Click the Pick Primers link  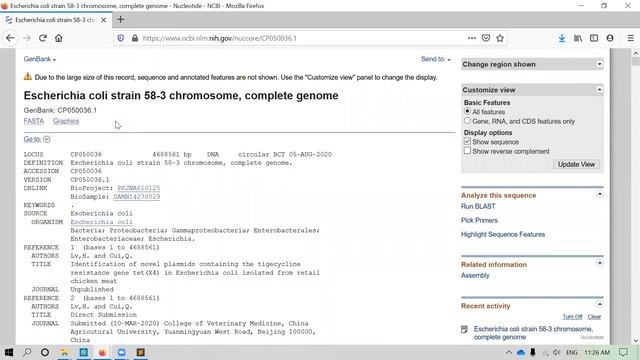click(479, 220)
